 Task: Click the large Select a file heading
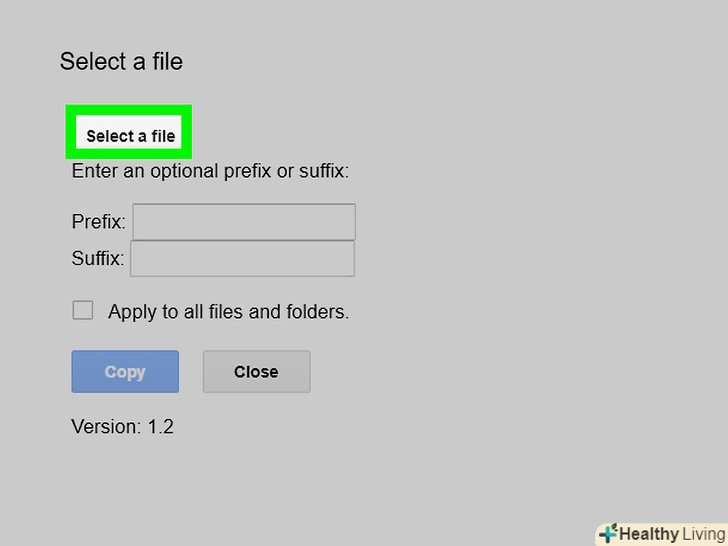(121, 62)
